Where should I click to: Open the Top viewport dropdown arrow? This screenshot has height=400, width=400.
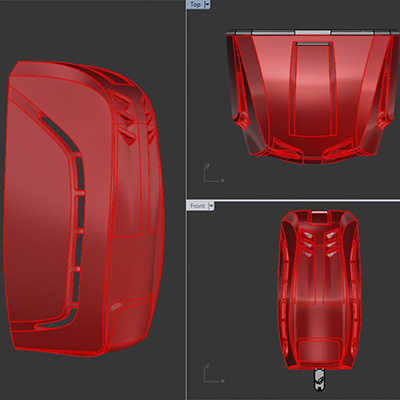click(207, 4)
